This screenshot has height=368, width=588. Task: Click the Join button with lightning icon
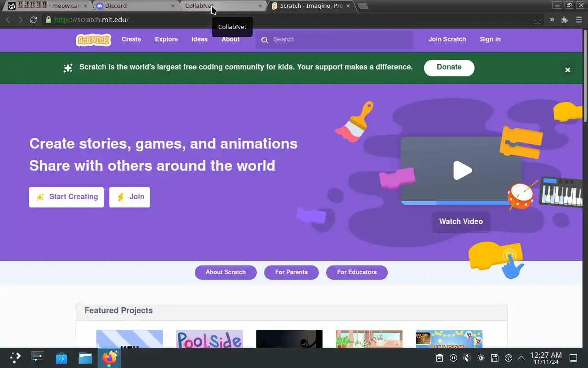[130, 197]
